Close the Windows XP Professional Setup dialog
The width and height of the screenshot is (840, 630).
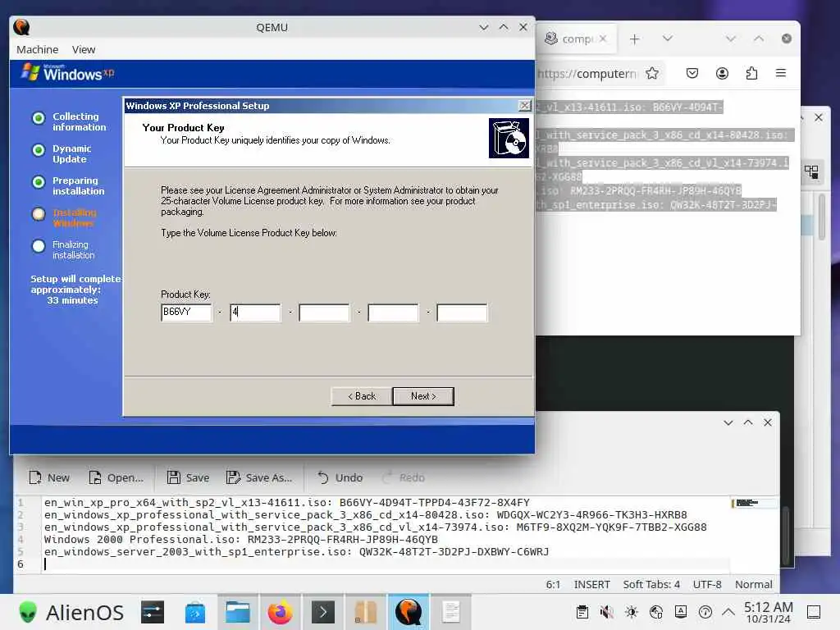click(x=525, y=106)
